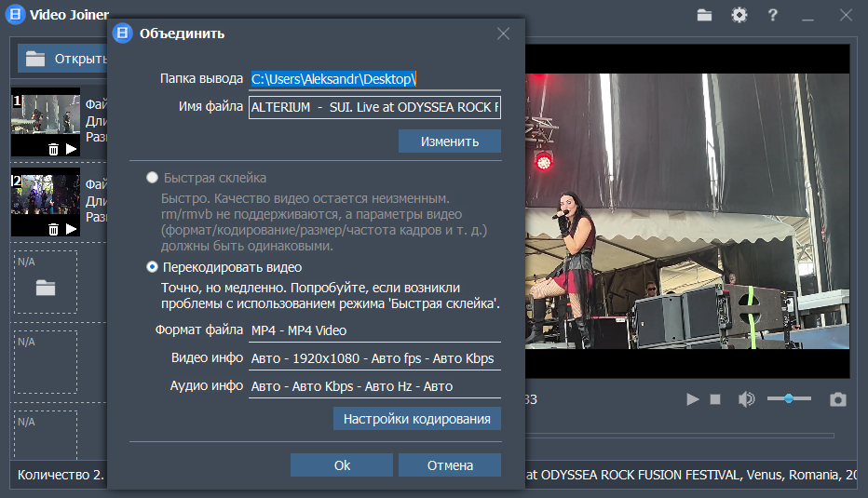
Task: Expand the 'Видео инфо' settings field
Action: (x=374, y=358)
